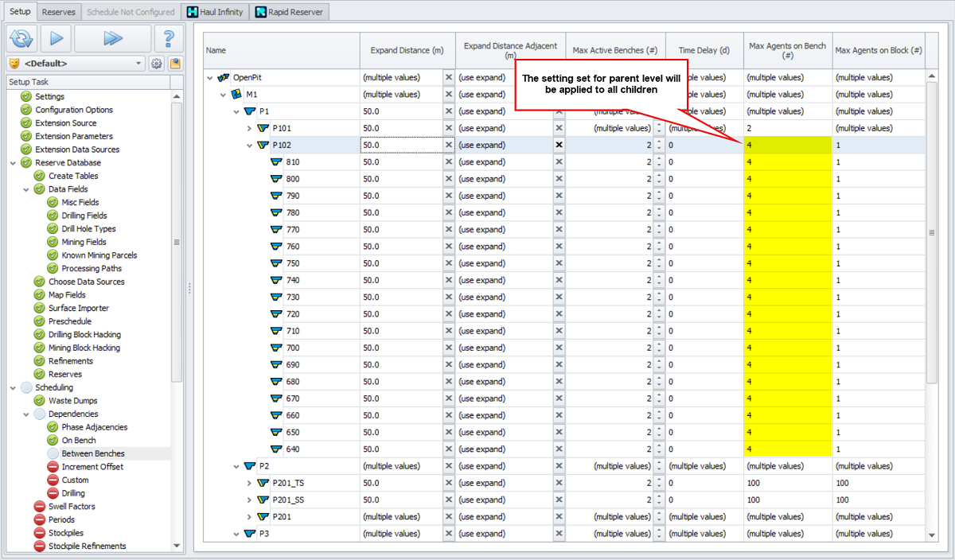Open help with the question mark icon
The width and height of the screenshot is (955, 560).
click(168, 37)
